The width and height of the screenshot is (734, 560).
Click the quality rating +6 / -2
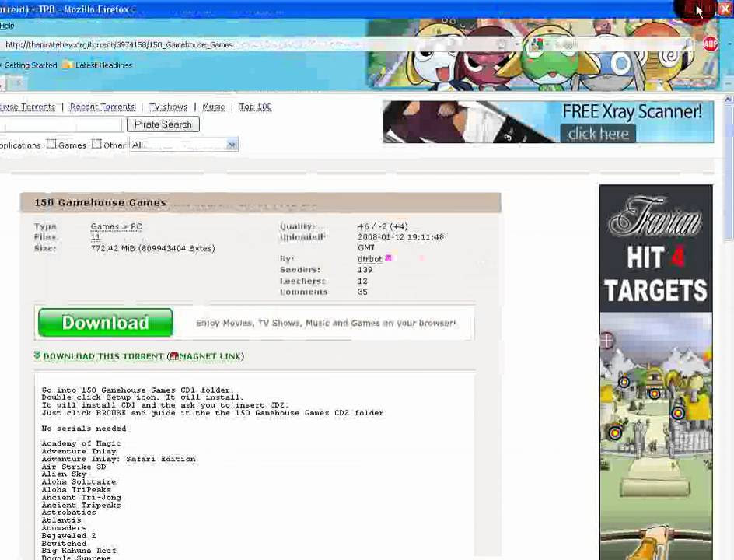point(383,226)
